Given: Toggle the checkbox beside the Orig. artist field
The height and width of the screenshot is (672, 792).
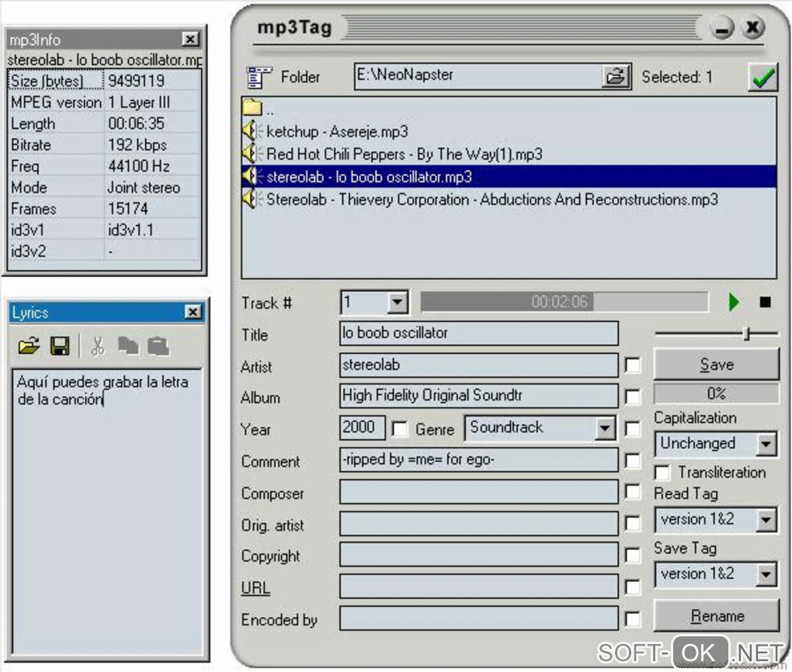Looking at the screenshot, I should 632,524.
